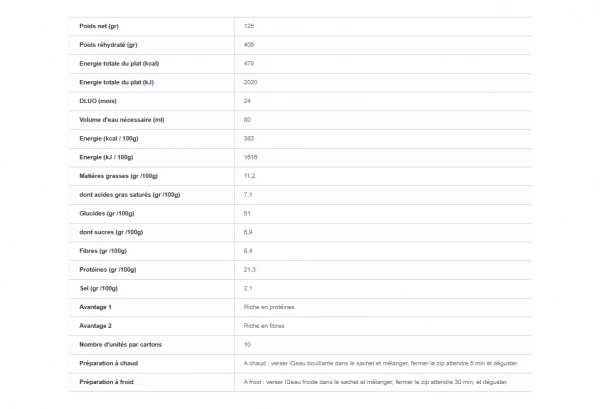Click the "Avantage 2" row label
This screenshot has height=409, width=600.
[96, 325]
